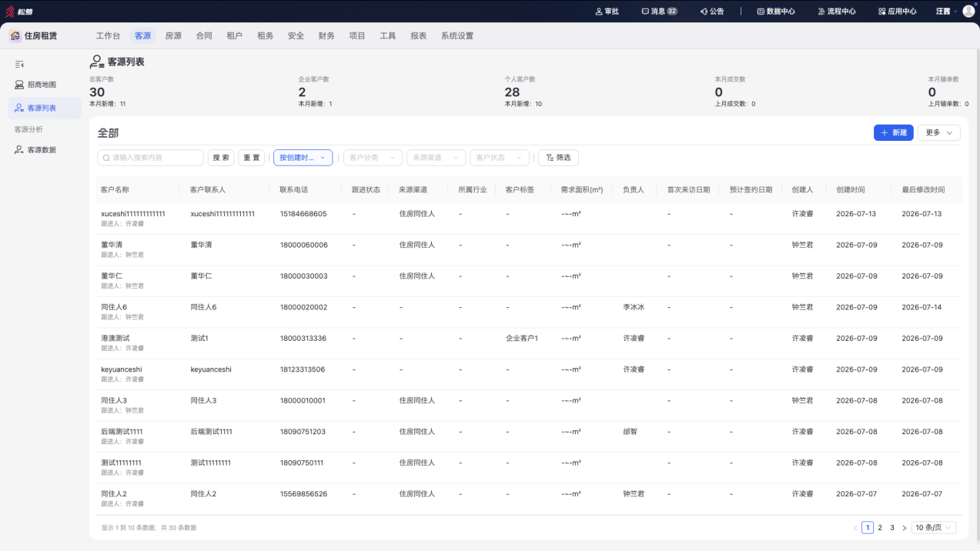
Task: Click customer name 测试11111111
Action: click(121, 463)
